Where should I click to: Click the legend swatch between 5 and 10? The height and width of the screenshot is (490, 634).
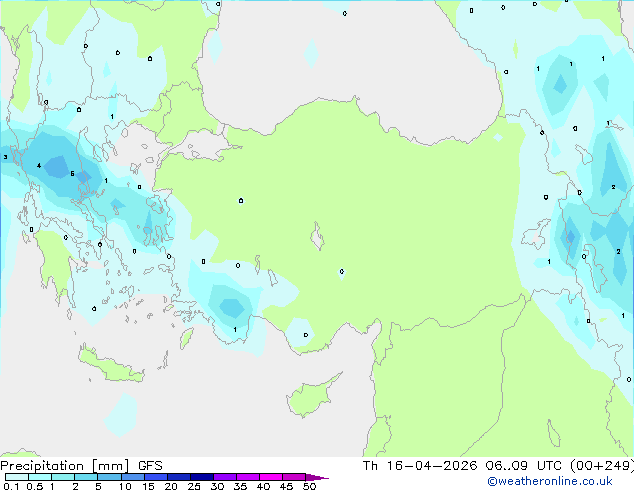pos(109,477)
